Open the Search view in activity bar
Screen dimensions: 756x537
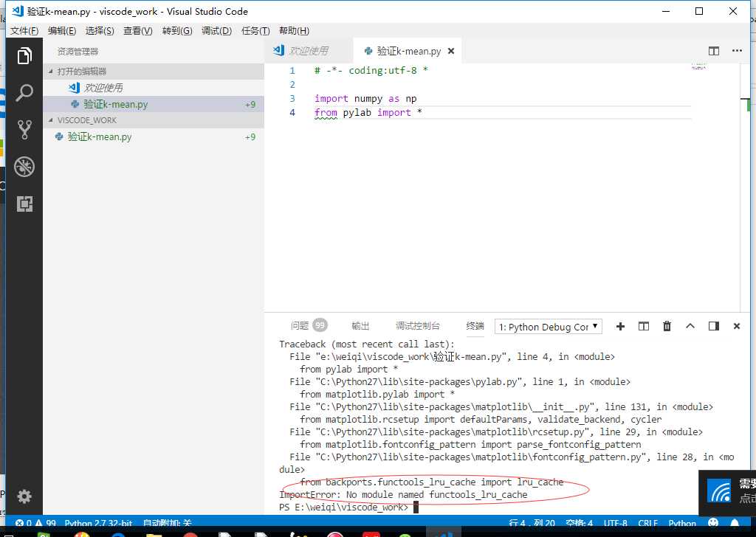point(24,93)
